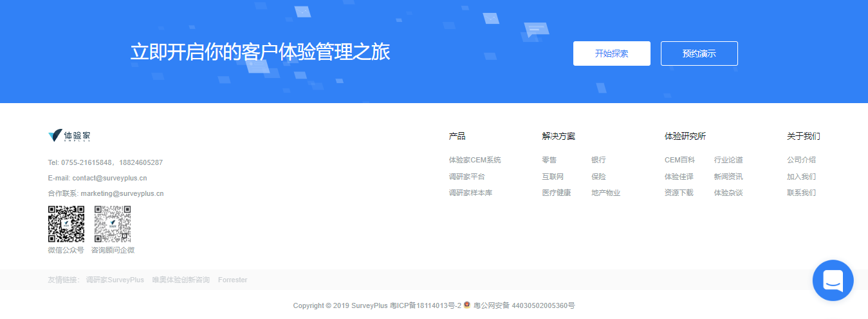The image size is (868, 319).
Task: Click the 立即开启你的客户体验管理之旅 banner headline
Action: coord(260,52)
